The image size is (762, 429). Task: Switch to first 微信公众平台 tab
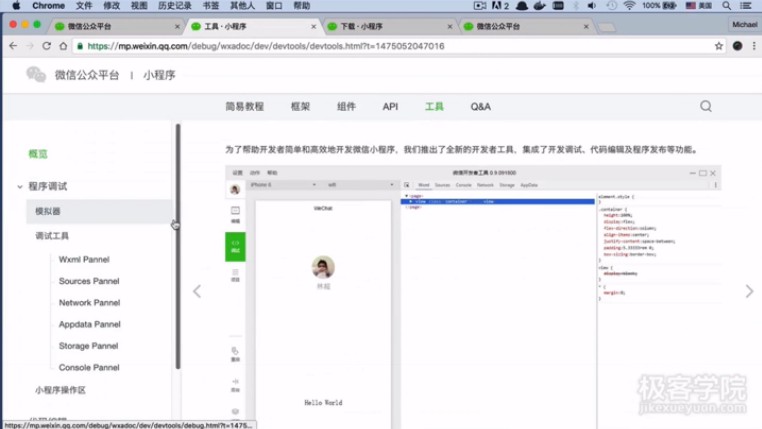pos(117,26)
